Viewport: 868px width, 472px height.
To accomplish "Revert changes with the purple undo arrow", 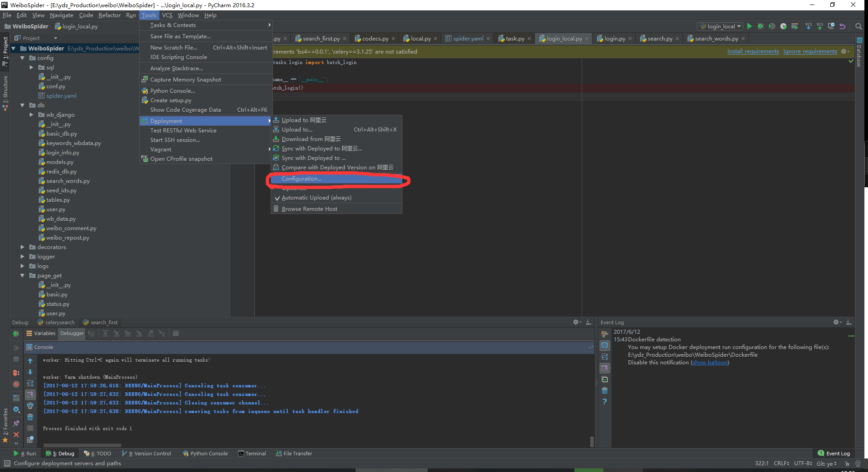I will [842, 26].
